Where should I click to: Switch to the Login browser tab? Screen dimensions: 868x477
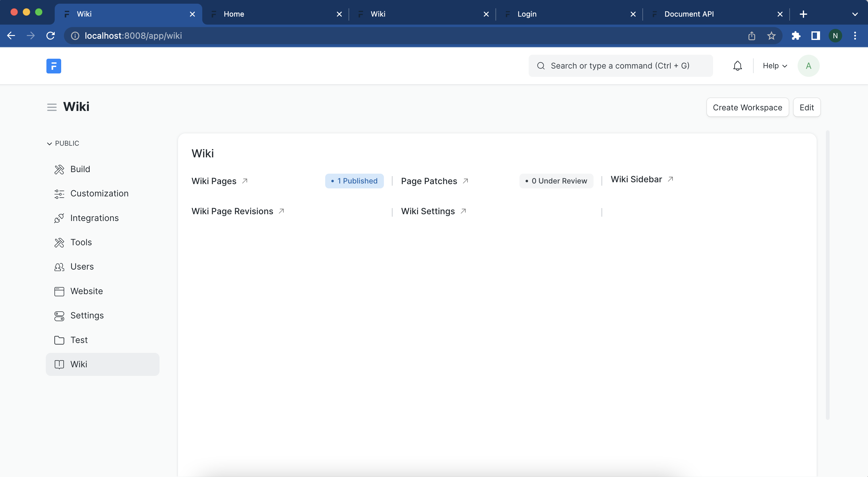527,14
